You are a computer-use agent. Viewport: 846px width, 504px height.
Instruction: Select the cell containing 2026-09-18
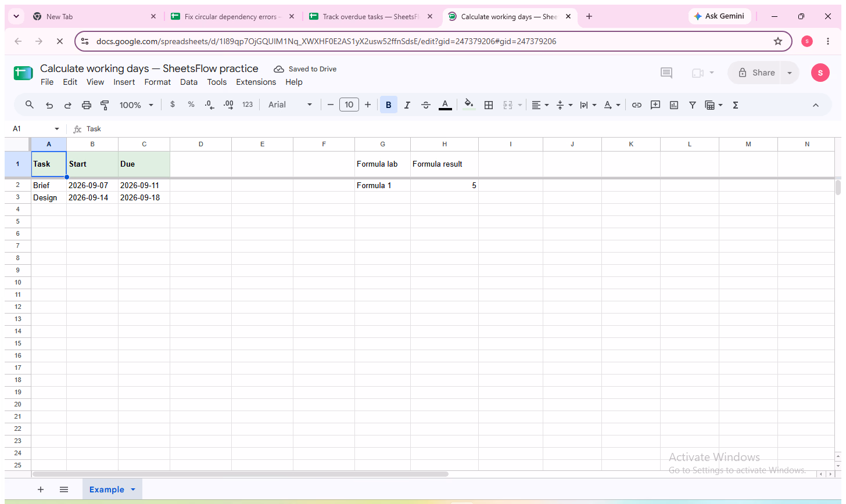pyautogui.click(x=144, y=197)
